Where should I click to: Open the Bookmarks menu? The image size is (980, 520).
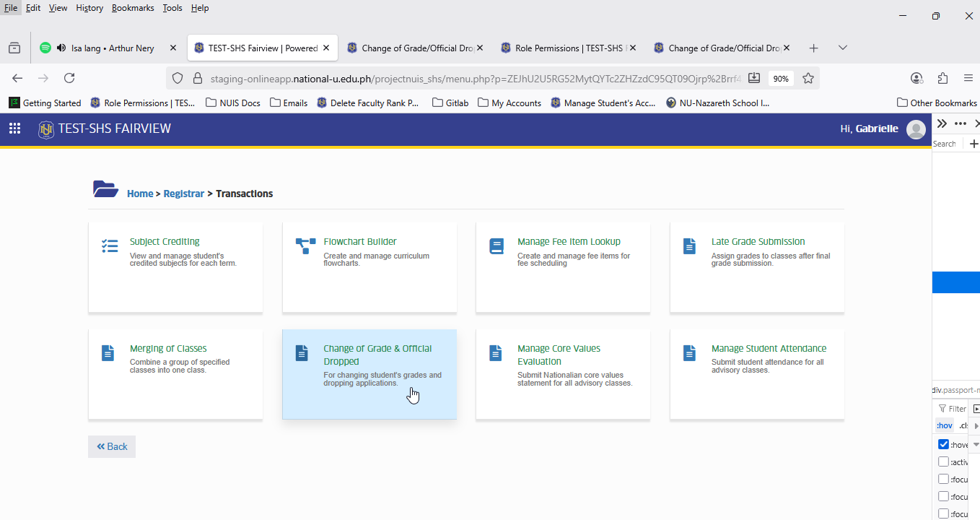(133, 8)
